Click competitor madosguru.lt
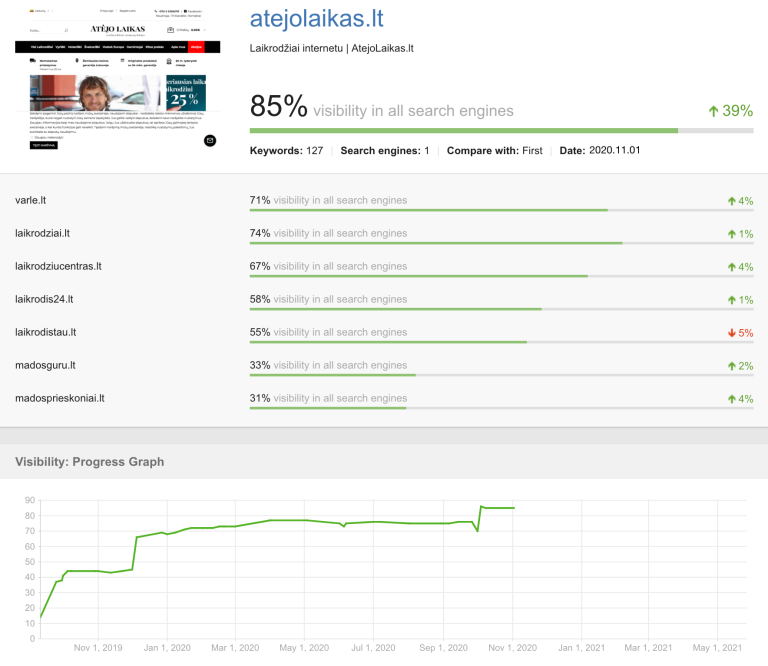768x666 pixels. (45, 365)
